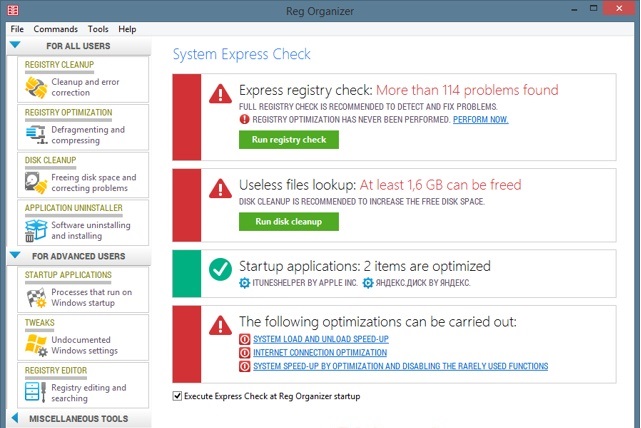The height and width of the screenshot is (428, 641).
Task: Open the Registry Optimization defragmenting icon
Action: pyautogui.click(x=36, y=134)
